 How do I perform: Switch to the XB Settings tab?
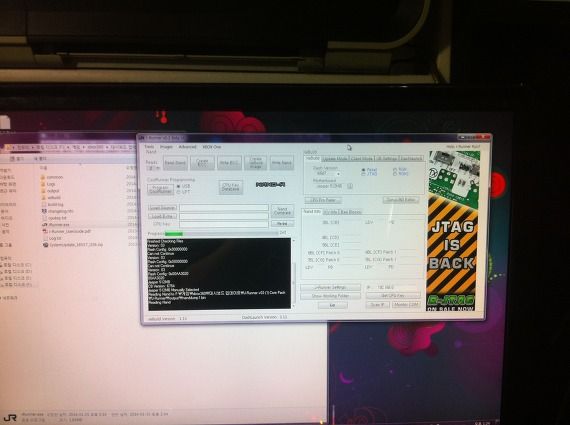(386, 159)
